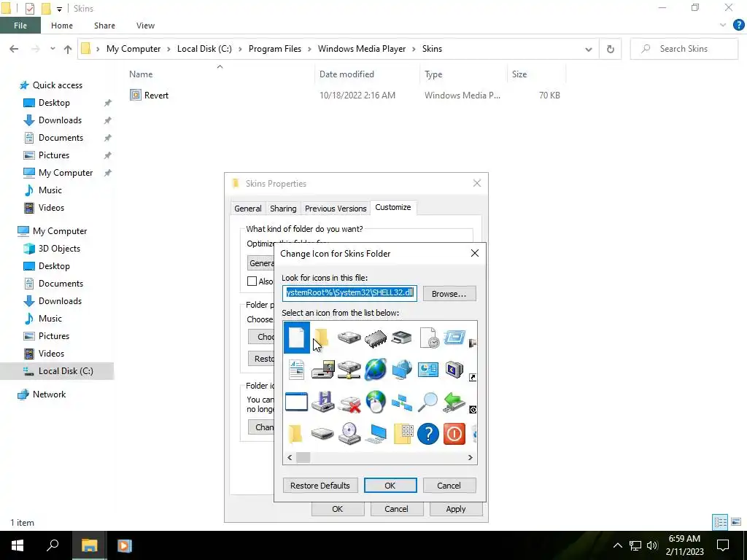Viewport: 747px width, 560px height.
Task: Expand the ribbon with the chevron
Action: point(723,26)
